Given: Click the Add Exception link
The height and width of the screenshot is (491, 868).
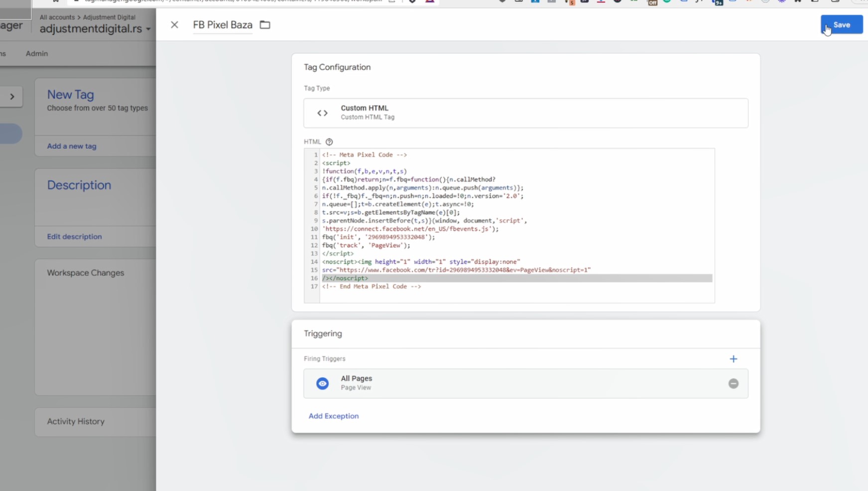Looking at the screenshot, I should point(334,416).
